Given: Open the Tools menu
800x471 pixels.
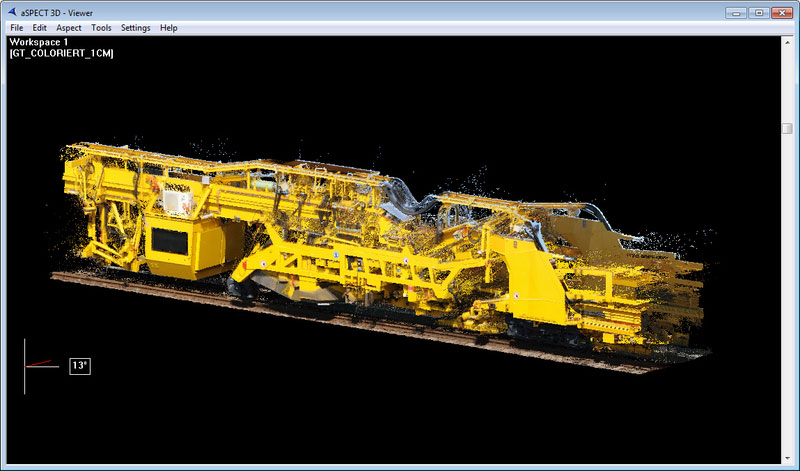Looking at the screenshot, I should [x=101, y=28].
